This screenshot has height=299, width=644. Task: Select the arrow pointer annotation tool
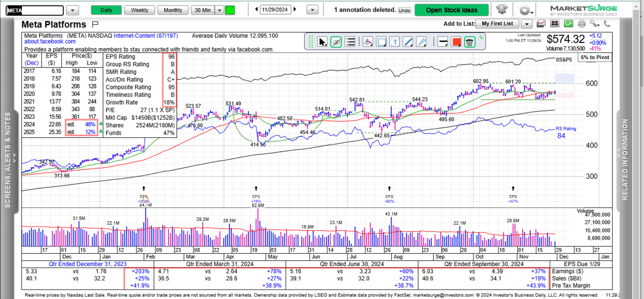(322, 42)
